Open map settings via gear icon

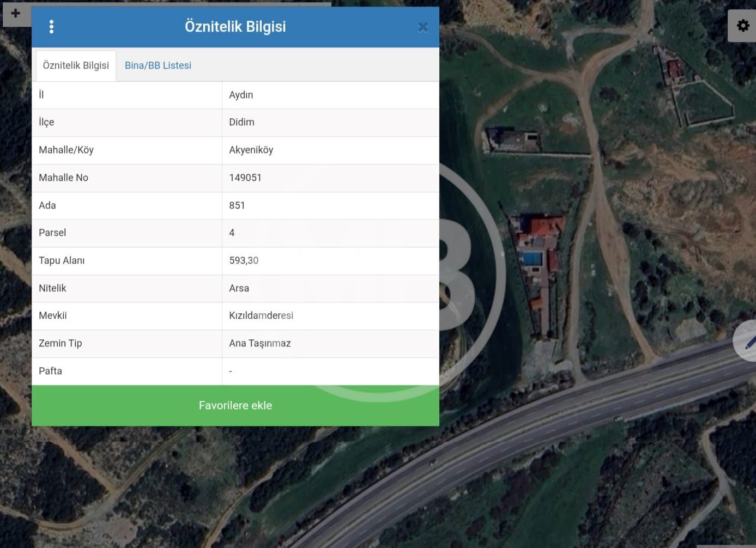point(742,26)
